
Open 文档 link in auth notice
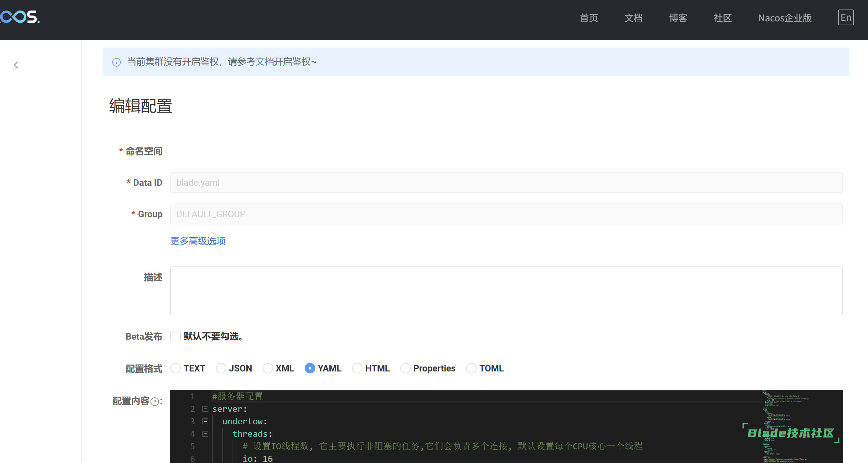click(264, 62)
